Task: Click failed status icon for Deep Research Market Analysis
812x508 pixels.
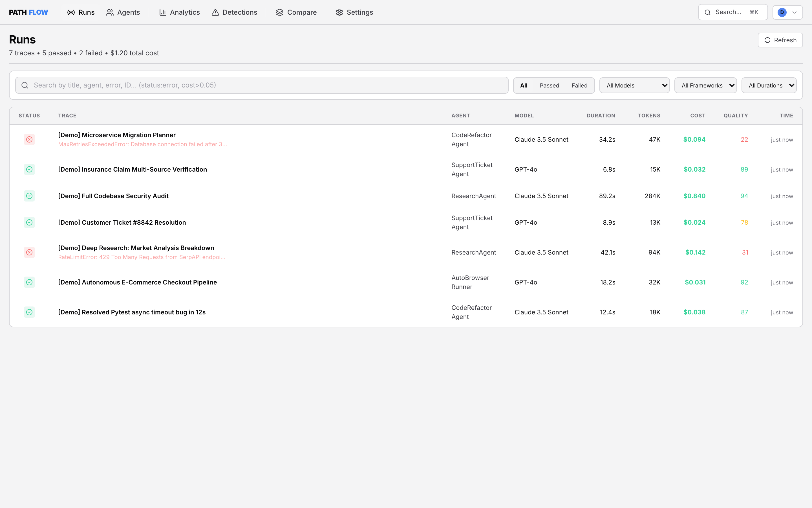Action: pos(29,252)
